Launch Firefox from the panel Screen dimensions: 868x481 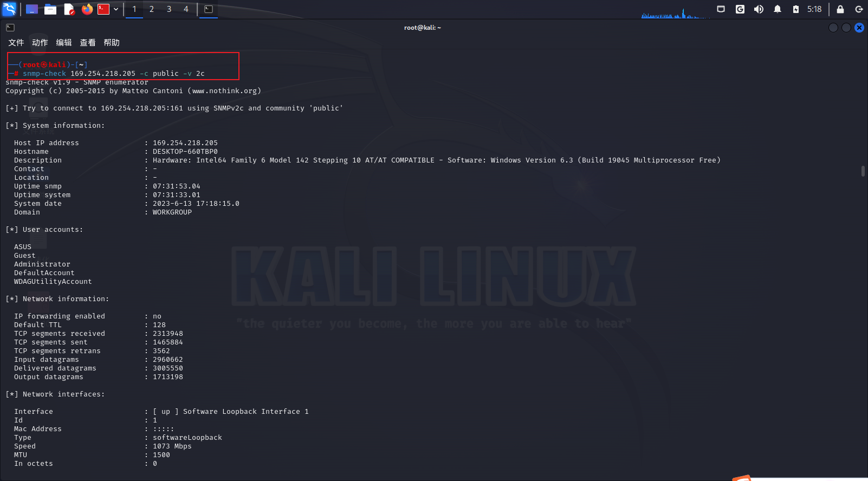87,9
